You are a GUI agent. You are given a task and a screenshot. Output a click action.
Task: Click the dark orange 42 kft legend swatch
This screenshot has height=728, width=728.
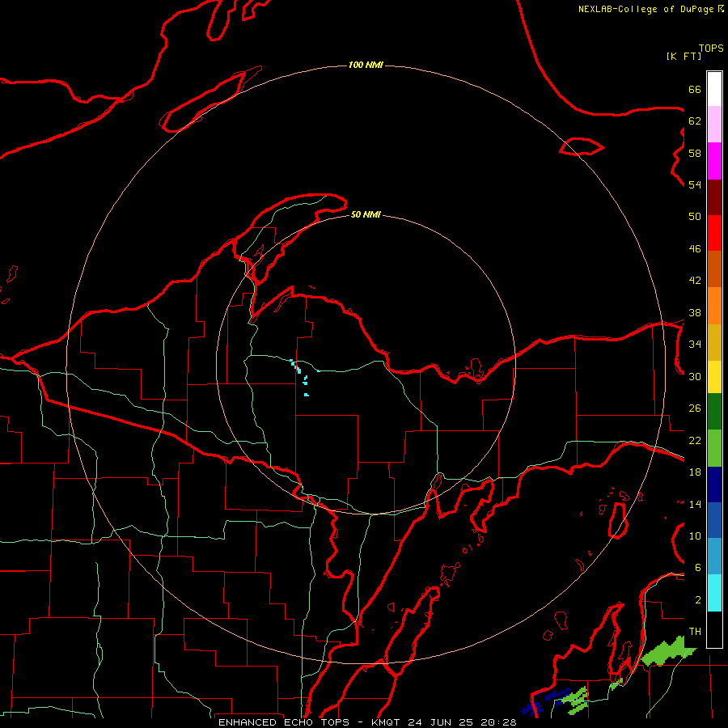tap(714, 269)
